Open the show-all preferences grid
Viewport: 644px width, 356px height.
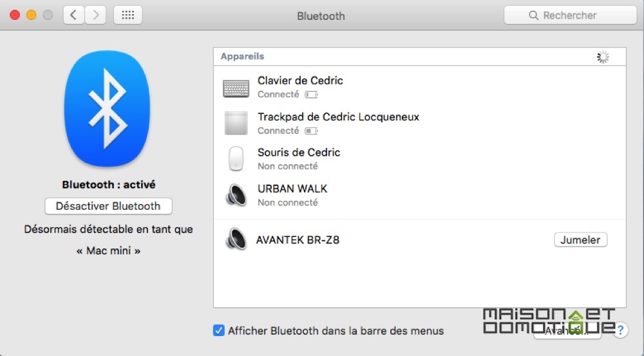(128, 15)
